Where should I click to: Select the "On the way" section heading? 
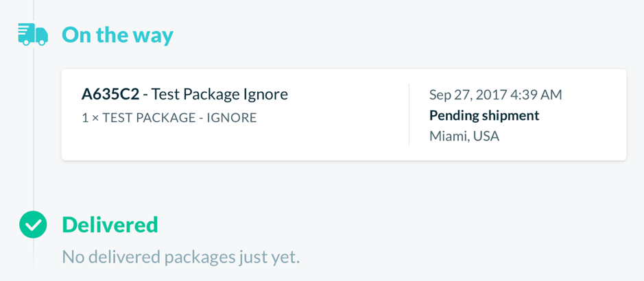117,35
